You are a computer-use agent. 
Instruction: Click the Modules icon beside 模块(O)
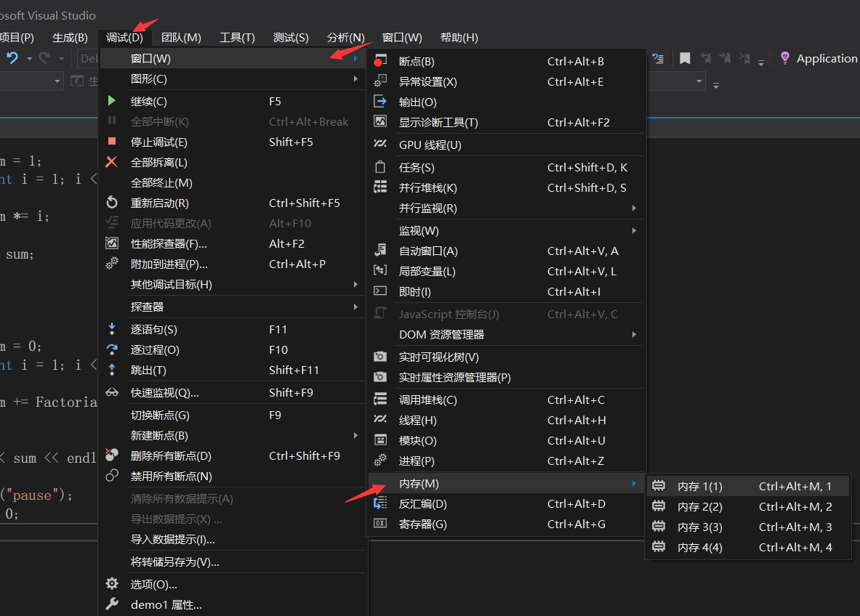[380, 440]
